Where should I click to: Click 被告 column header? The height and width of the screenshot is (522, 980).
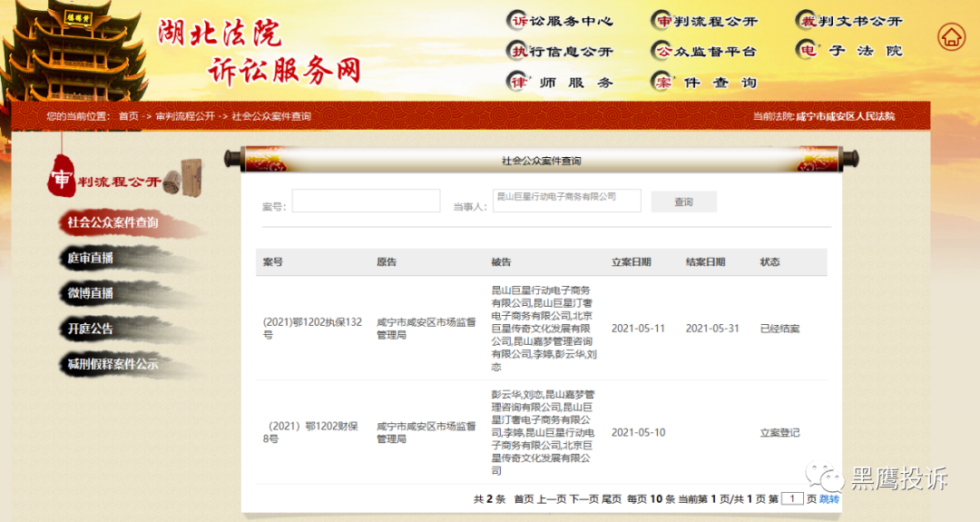[x=501, y=262]
